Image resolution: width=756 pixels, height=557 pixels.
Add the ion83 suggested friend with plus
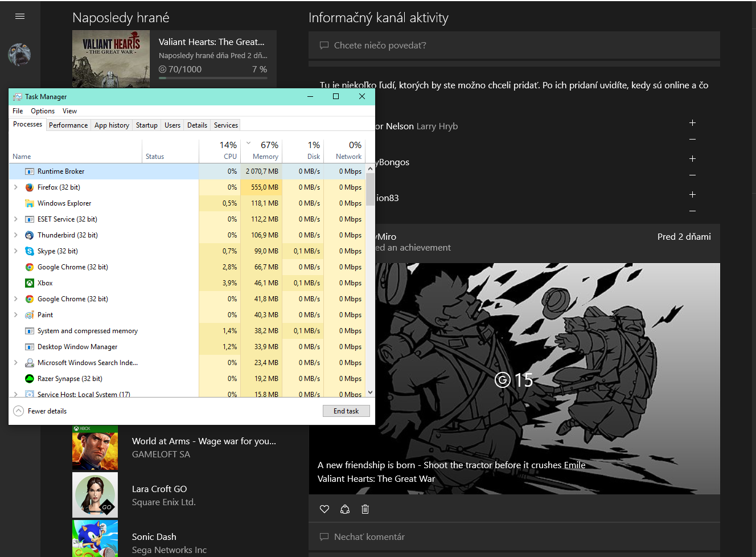(692, 195)
